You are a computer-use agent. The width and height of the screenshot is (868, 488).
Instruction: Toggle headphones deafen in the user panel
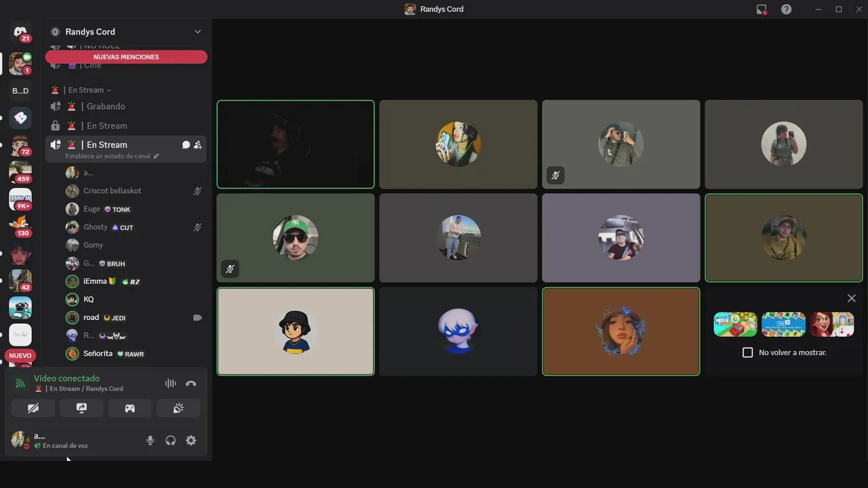pos(171,440)
